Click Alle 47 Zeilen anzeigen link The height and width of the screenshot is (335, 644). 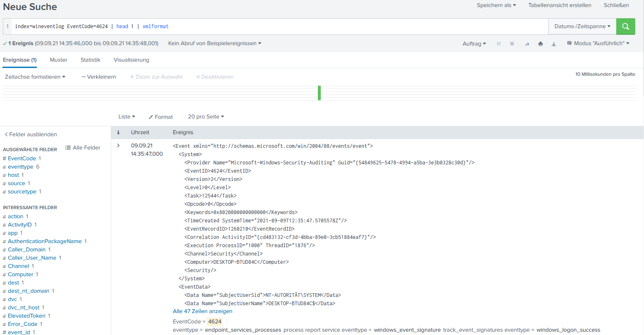click(x=203, y=311)
